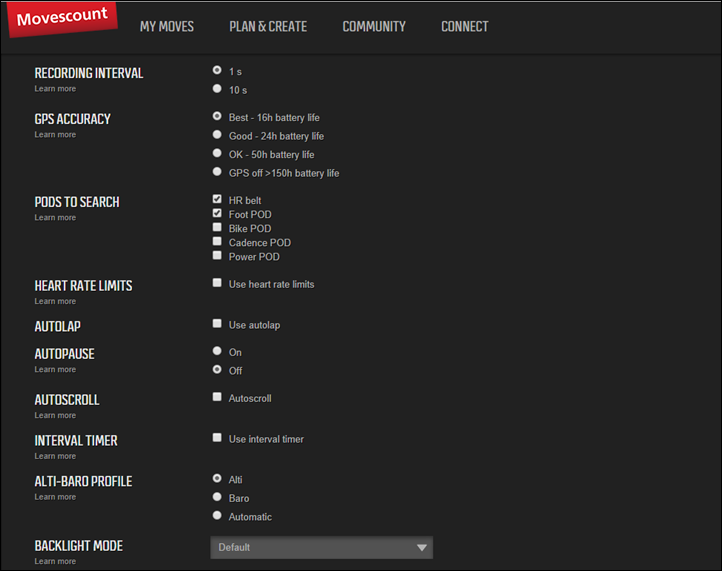Click Learn more under Heart Rate Limits
This screenshot has width=722, height=571.
coord(55,302)
